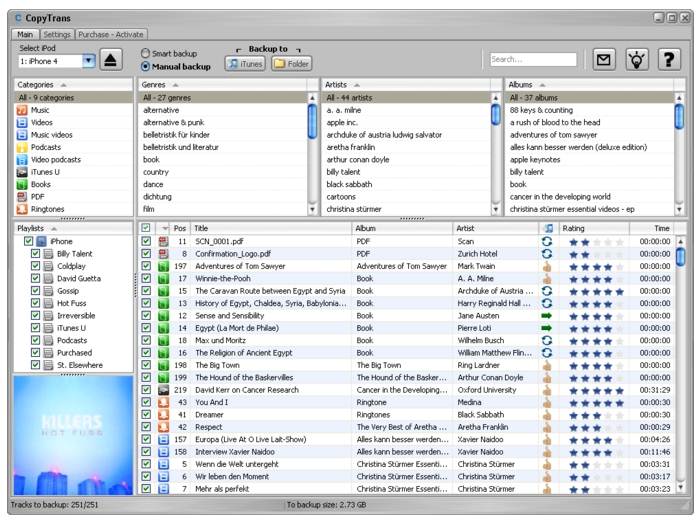Image resolution: width=699 pixels, height=523 pixels.
Task: Click sync status icon for SCN_0001.pdf
Action: [x=547, y=241]
